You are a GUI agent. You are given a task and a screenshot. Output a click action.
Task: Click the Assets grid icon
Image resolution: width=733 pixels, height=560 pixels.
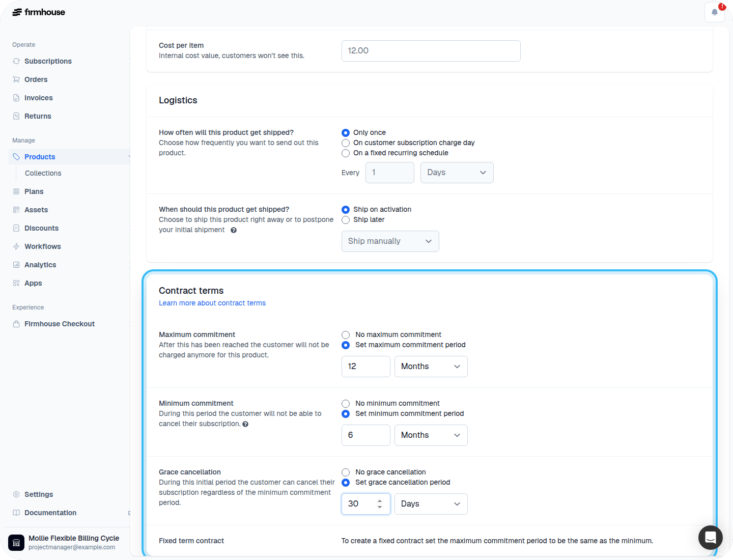(16, 210)
